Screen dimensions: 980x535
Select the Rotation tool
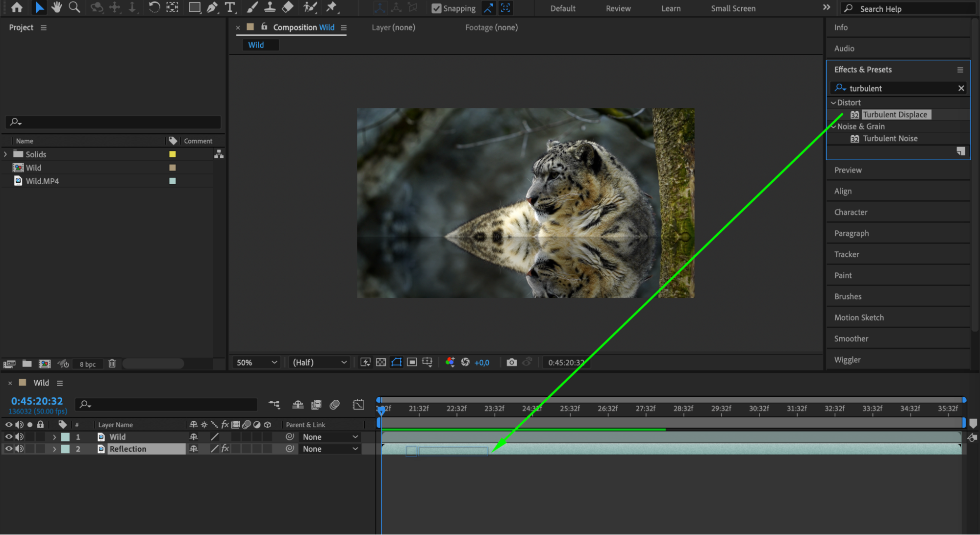click(x=154, y=7)
